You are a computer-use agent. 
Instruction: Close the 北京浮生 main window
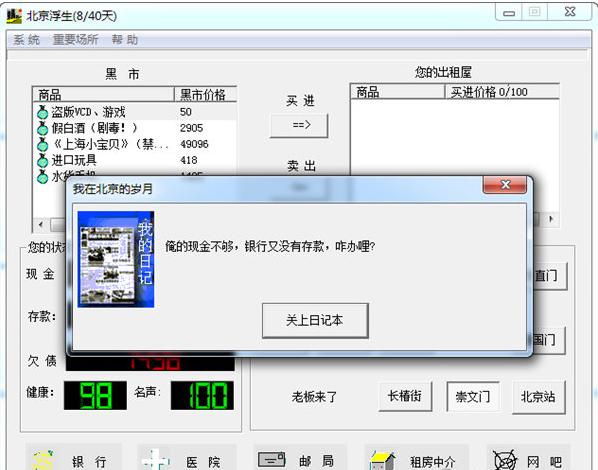(x=570, y=12)
